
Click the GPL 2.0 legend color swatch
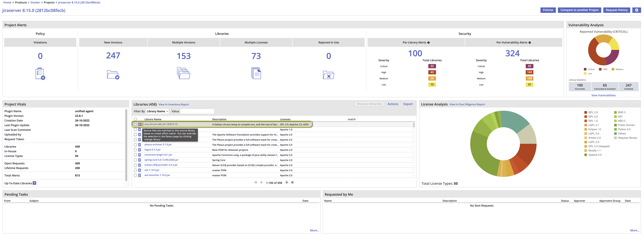(586, 112)
